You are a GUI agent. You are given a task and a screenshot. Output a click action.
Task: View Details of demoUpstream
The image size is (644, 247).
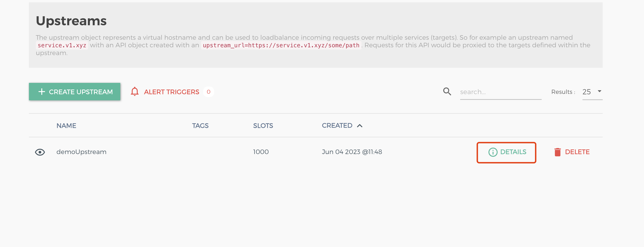tap(507, 152)
